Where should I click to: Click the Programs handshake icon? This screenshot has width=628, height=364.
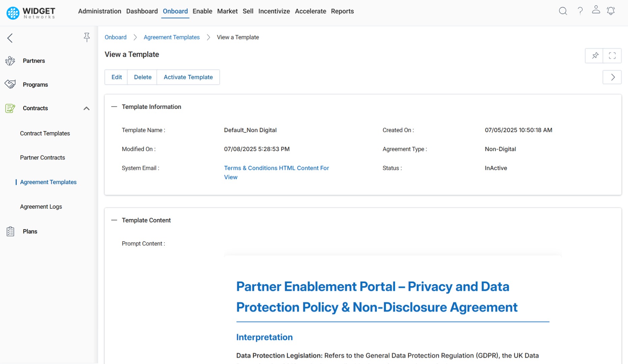10,84
